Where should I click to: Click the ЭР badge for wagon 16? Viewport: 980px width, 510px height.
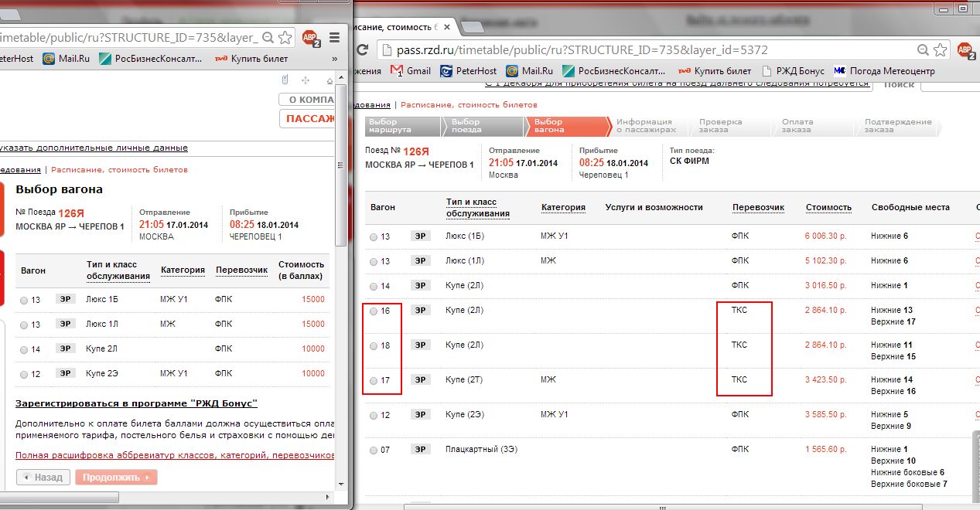(x=420, y=310)
